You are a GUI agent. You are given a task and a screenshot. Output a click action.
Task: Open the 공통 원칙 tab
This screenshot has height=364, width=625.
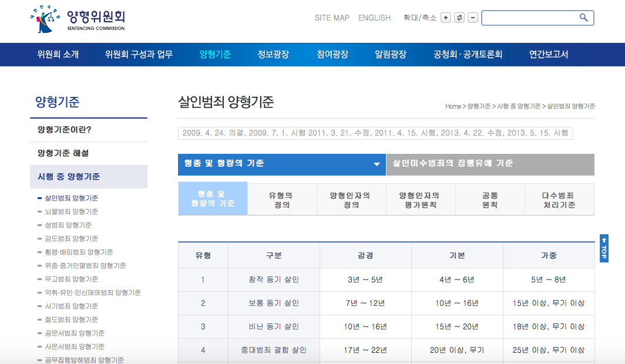tap(490, 199)
